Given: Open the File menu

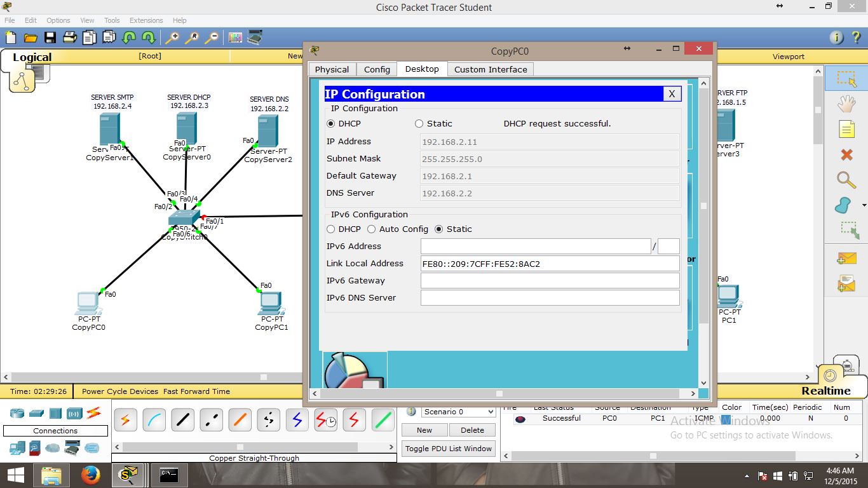Looking at the screenshot, I should (10, 20).
